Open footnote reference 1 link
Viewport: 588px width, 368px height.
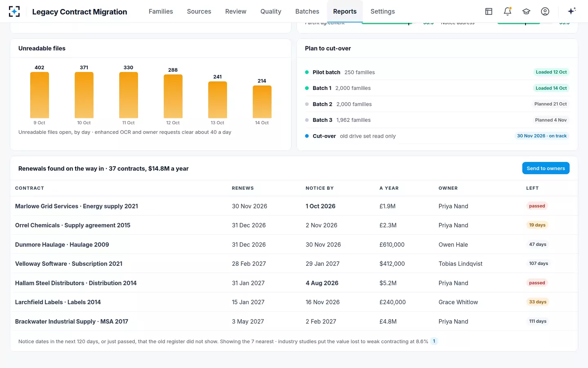pos(434,341)
